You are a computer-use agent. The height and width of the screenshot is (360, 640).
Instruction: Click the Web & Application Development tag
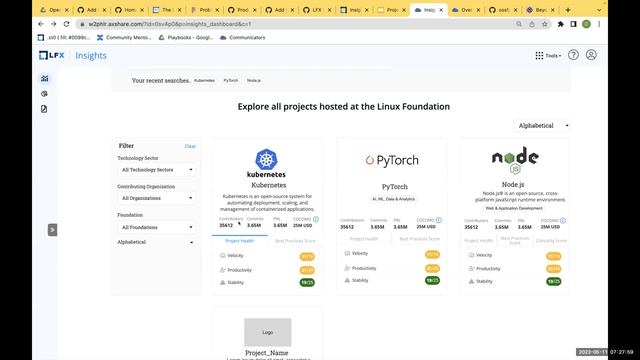point(514,208)
